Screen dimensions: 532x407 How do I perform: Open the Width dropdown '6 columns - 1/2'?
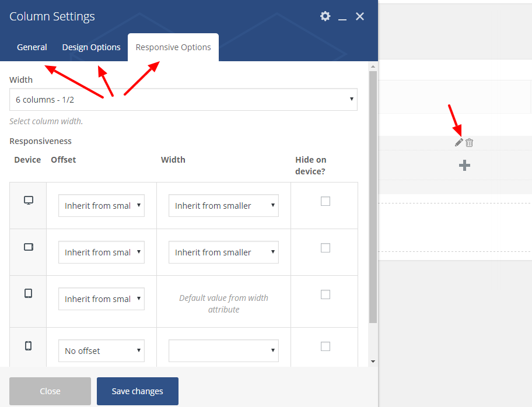point(183,99)
